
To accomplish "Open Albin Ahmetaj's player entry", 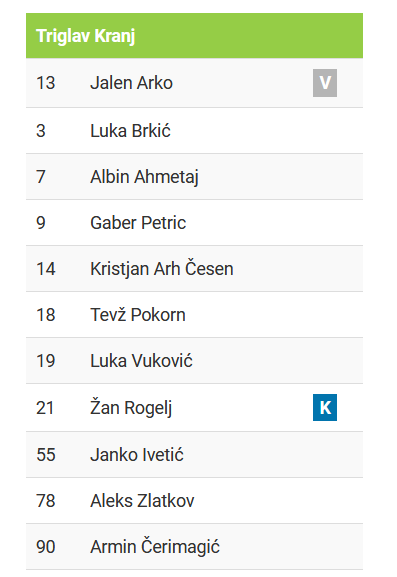I will point(145,177).
